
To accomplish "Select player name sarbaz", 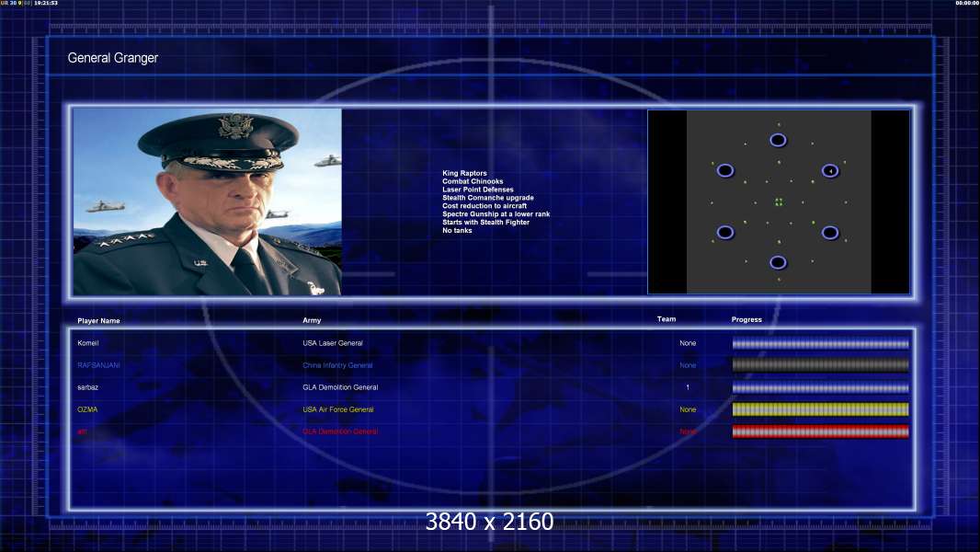I will 88,387.
